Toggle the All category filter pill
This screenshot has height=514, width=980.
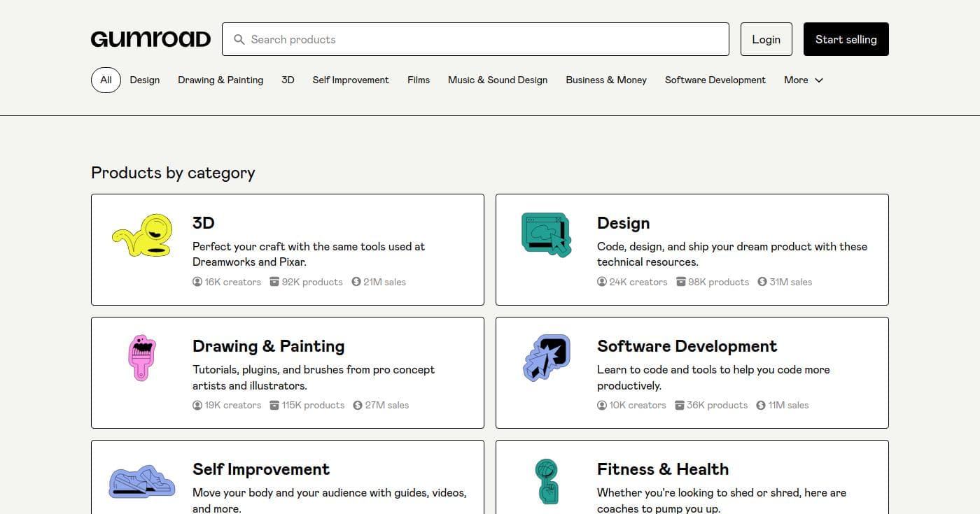click(105, 80)
